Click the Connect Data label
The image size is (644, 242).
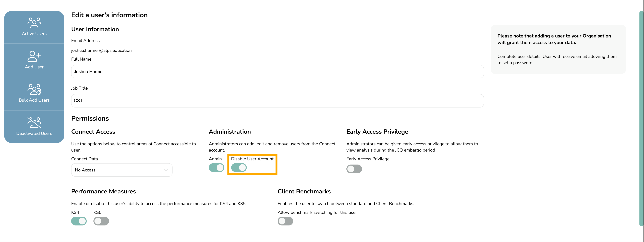[x=84, y=159]
